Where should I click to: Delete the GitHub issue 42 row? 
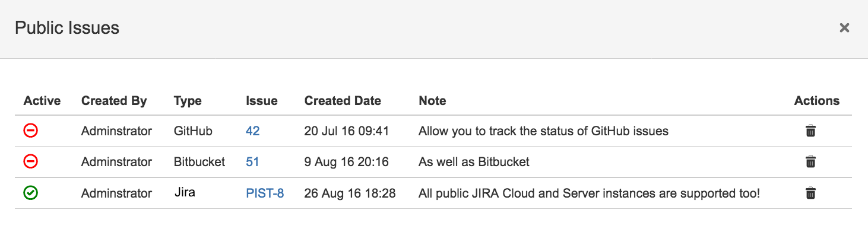click(x=810, y=131)
